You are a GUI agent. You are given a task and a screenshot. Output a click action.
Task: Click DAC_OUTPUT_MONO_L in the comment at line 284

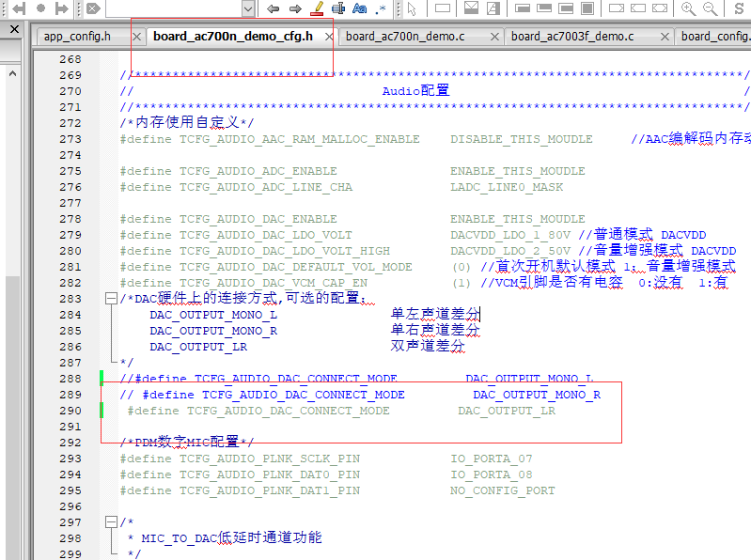[x=213, y=315]
